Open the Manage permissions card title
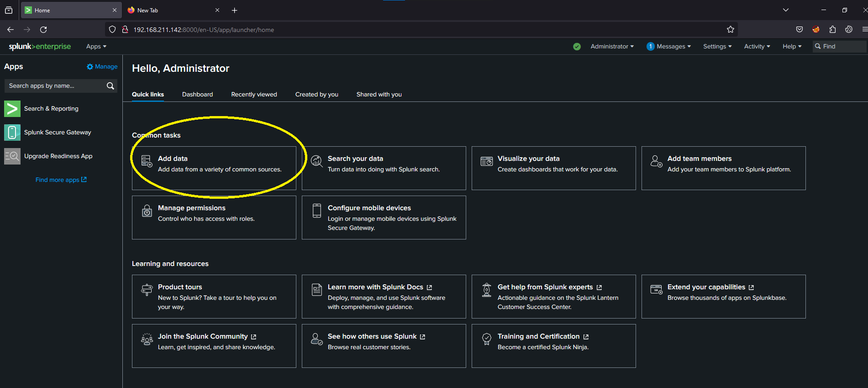 192,208
